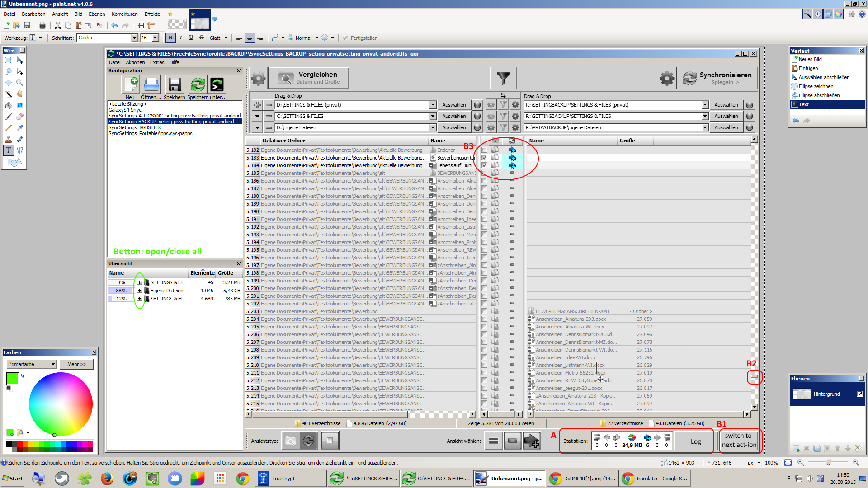Screen dimensions: 868x488
Task: Open paint.net settings gear icon
Action: pyautogui.click(x=851, y=14)
